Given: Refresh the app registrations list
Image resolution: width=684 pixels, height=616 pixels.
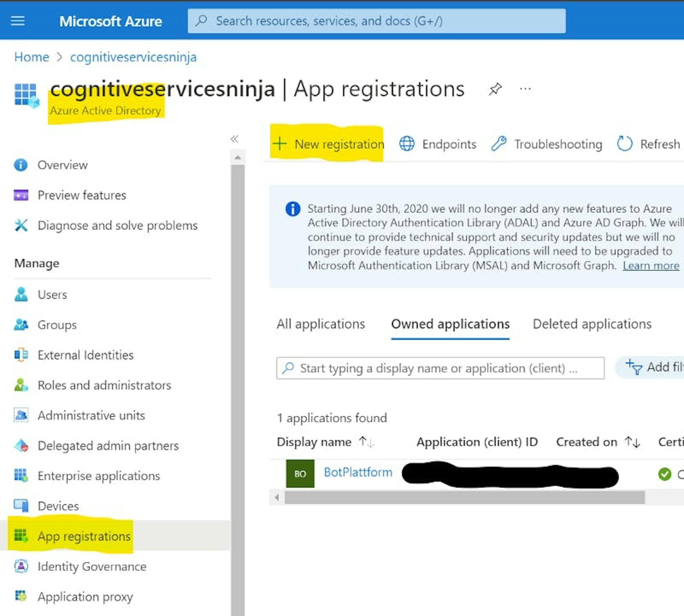Looking at the screenshot, I should (x=648, y=144).
